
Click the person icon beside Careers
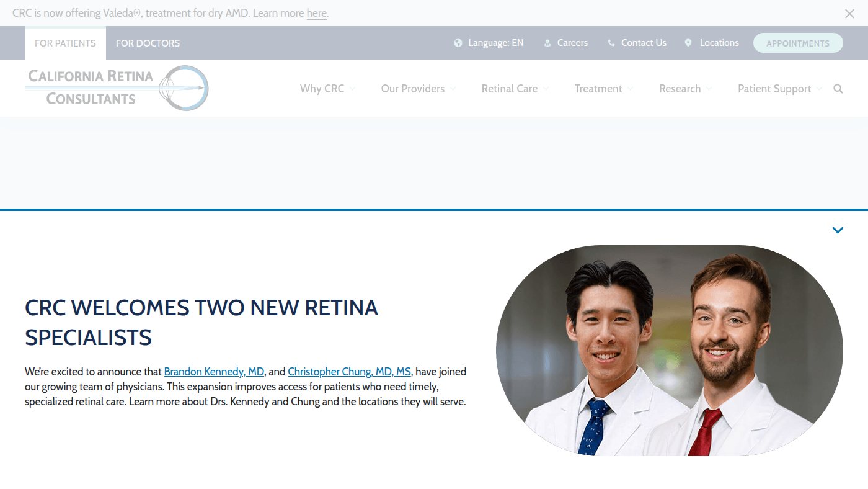[547, 43]
